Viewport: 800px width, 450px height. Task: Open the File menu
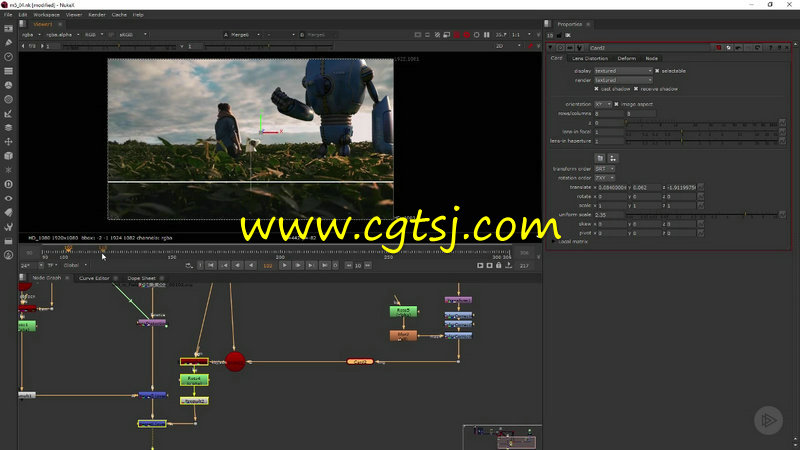pos(8,15)
